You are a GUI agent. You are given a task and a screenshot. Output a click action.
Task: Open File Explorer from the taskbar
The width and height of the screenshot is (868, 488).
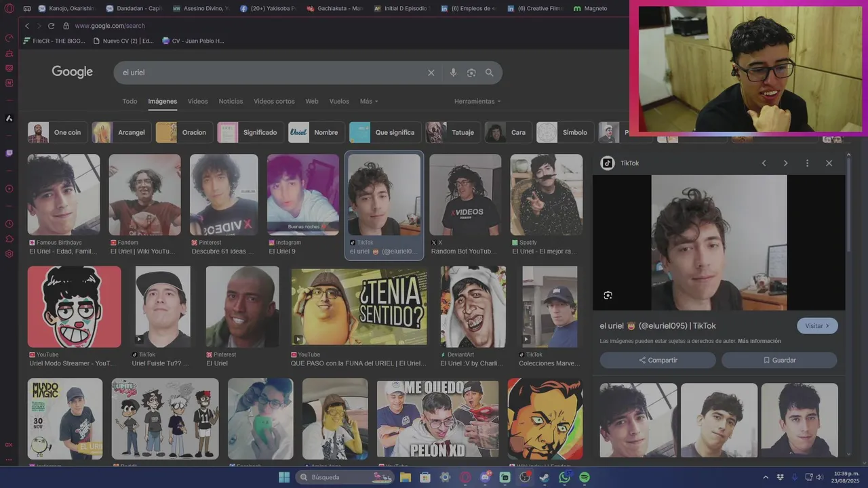tap(406, 477)
